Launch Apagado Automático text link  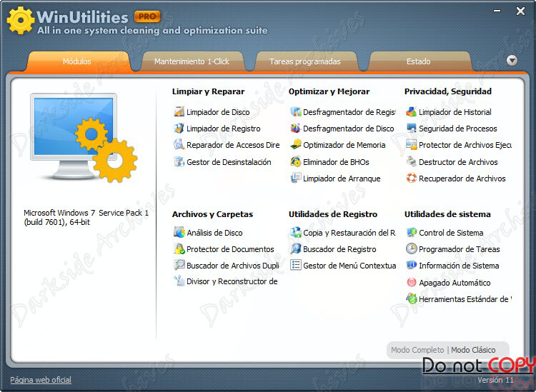click(455, 282)
